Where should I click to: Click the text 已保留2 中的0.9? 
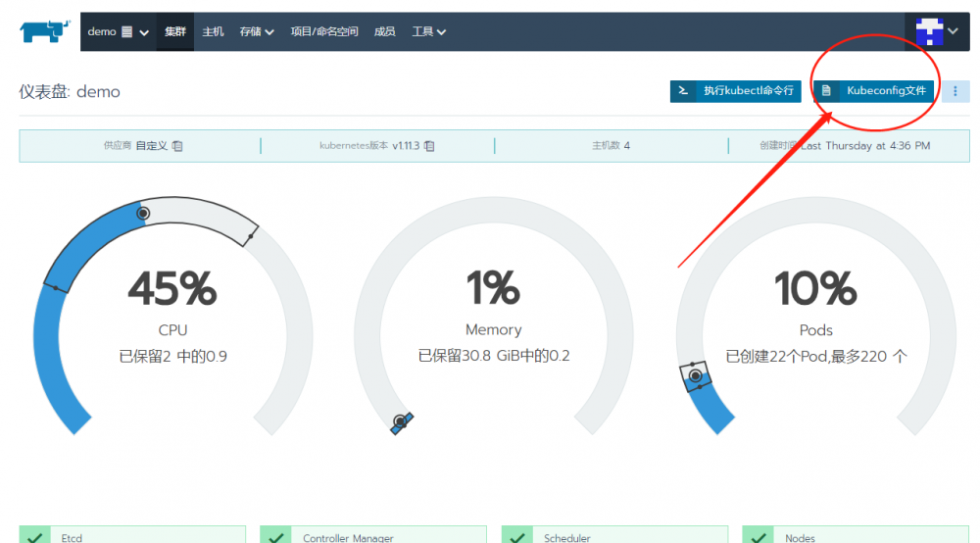(x=173, y=357)
